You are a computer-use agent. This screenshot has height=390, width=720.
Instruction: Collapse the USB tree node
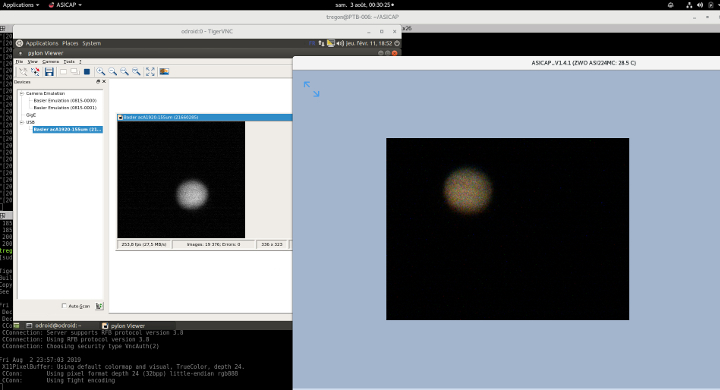[22, 122]
